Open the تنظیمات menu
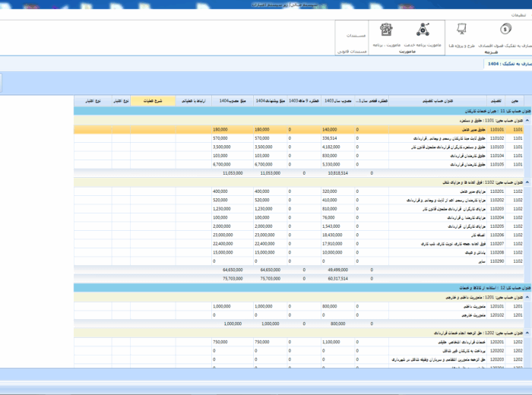 (517, 15)
